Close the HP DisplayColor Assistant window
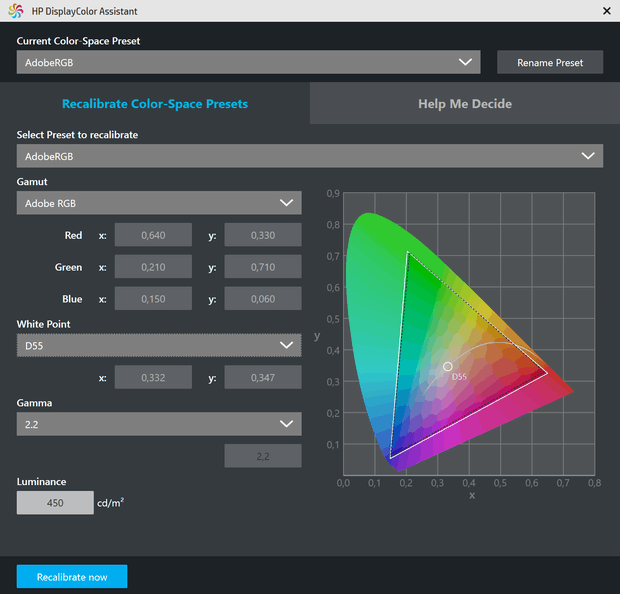620x594 pixels. click(607, 11)
